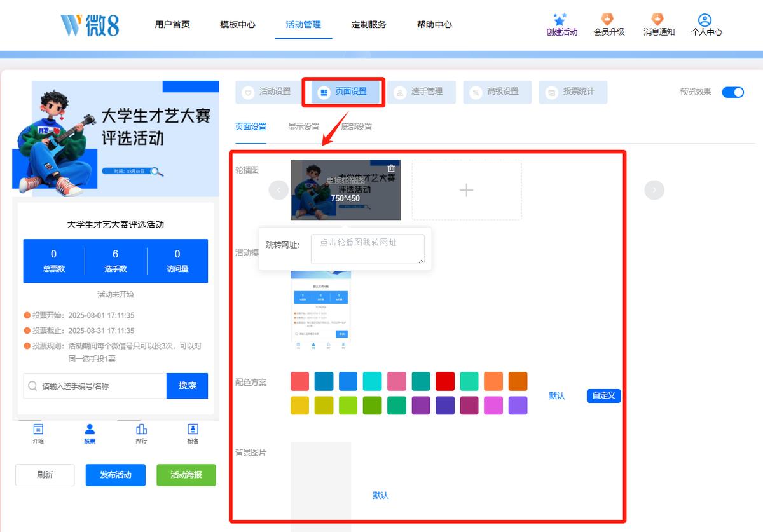This screenshot has width=763, height=532.
Task: Delete the carousel image with trash icon
Action: point(391,168)
